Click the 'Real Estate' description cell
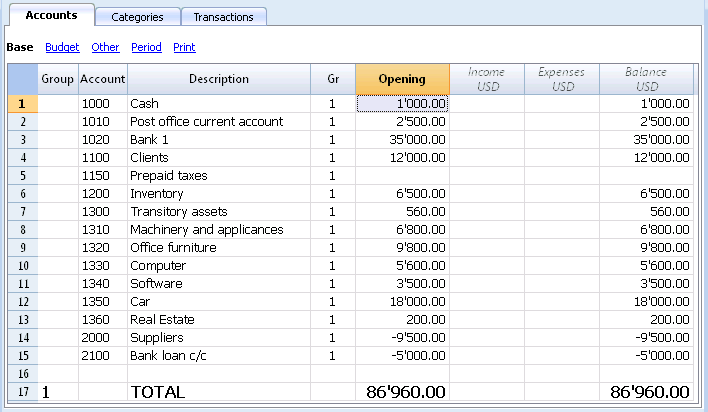 (219, 320)
